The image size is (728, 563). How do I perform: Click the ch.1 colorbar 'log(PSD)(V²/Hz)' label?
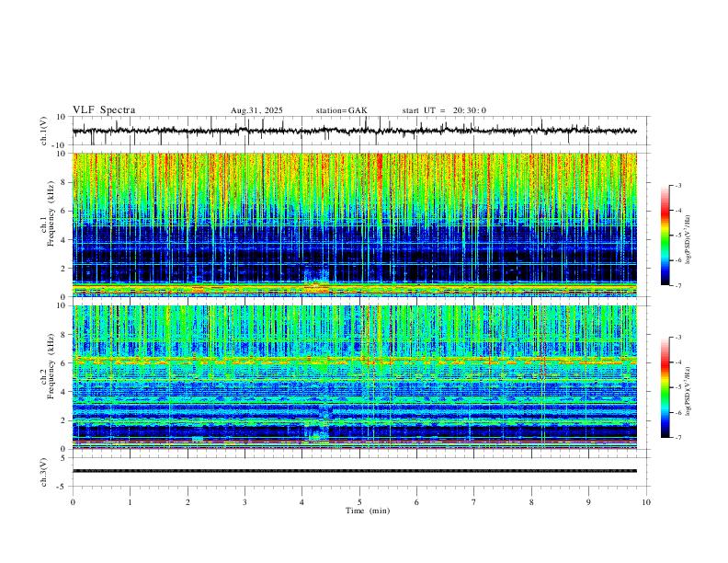coord(688,240)
